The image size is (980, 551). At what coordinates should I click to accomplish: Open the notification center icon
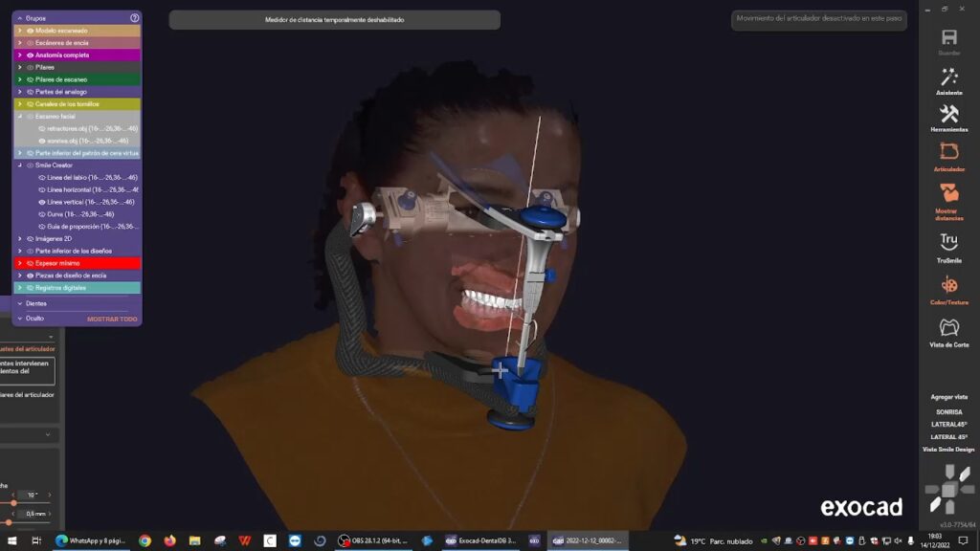[x=963, y=540]
